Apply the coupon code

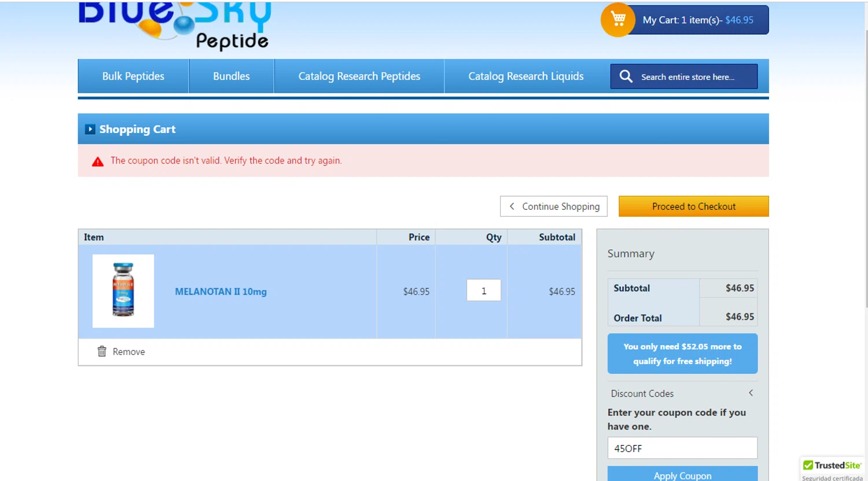pyautogui.click(x=682, y=474)
